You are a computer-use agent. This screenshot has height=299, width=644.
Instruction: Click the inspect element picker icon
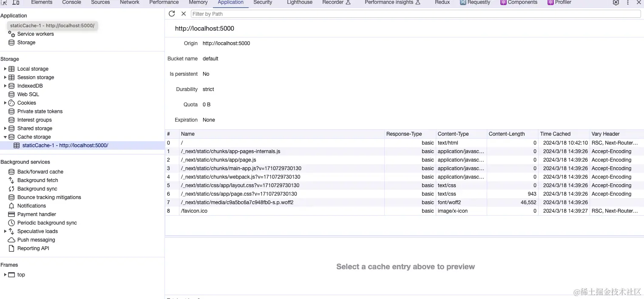coord(4,3)
